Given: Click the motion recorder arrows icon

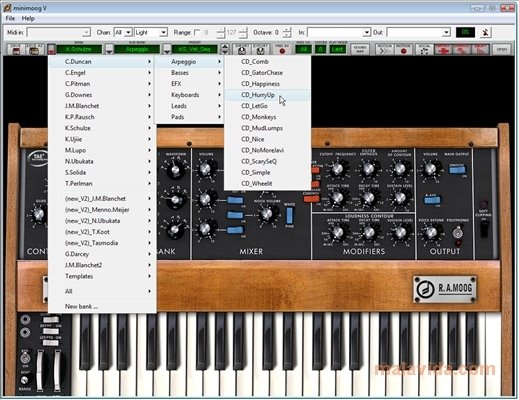Looking at the screenshot, I should pyautogui.click(x=384, y=50).
